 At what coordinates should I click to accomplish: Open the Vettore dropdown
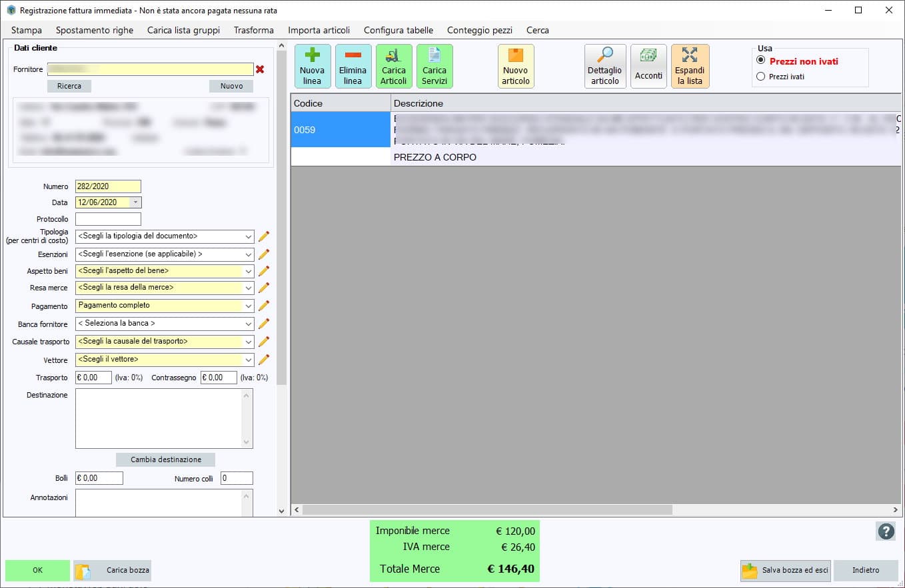pos(249,360)
